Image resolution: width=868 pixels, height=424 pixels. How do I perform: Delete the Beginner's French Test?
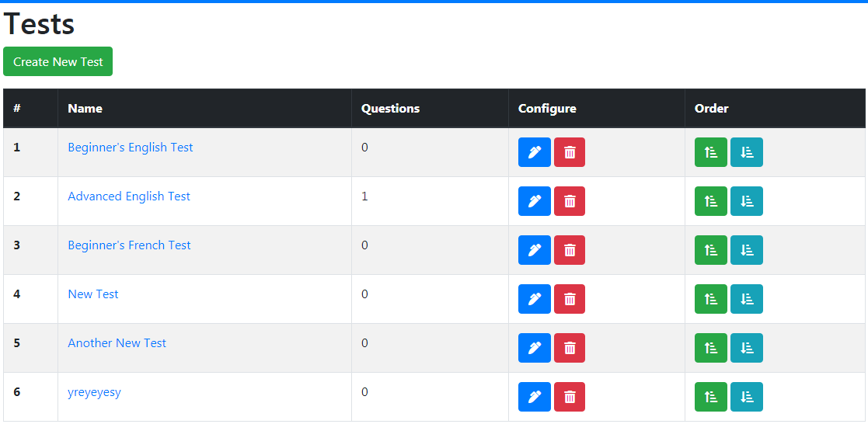point(569,250)
